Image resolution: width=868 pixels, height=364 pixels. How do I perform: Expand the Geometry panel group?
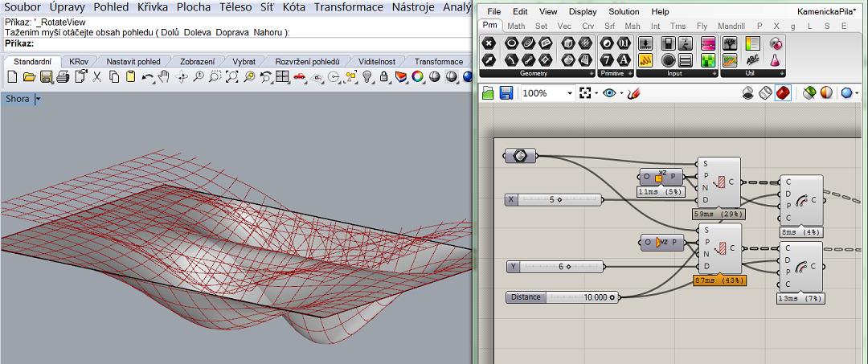point(590,73)
